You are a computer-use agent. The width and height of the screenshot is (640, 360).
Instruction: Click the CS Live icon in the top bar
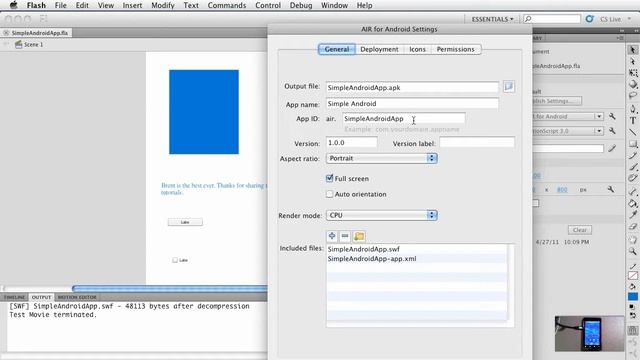pyautogui.click(x=589, y=19)
